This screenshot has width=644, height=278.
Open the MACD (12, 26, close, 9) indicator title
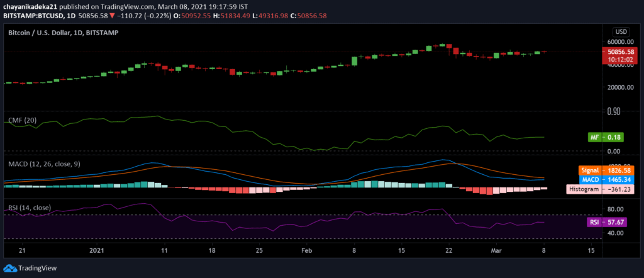45,164
